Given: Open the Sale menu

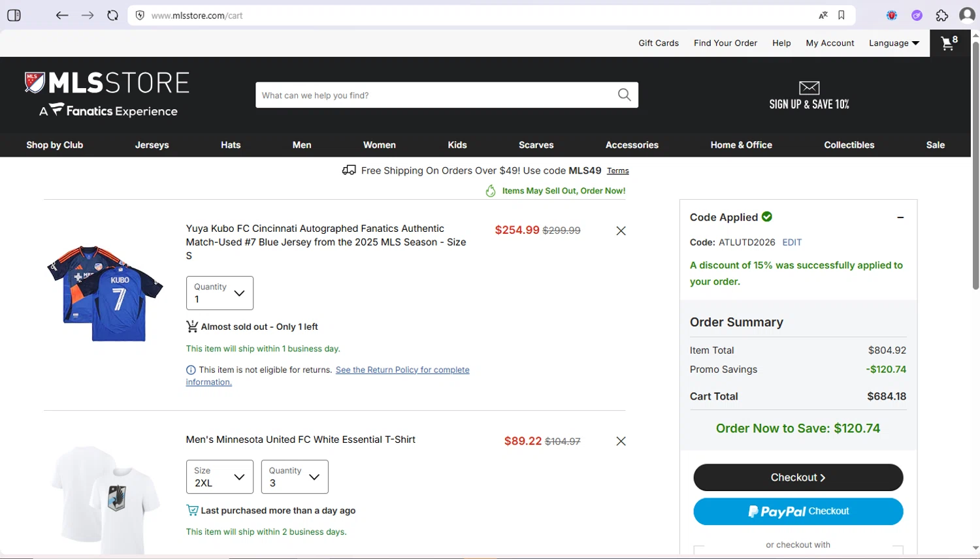Looking at the screenshot, I should pyautogui.click(x=936, y=145).
